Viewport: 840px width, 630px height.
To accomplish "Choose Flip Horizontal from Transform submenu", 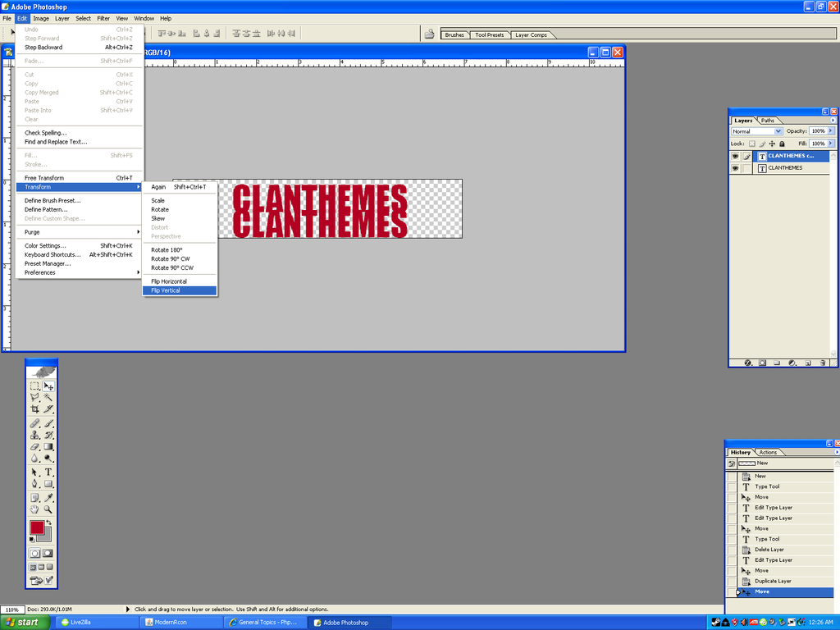I will pos(180,281).
